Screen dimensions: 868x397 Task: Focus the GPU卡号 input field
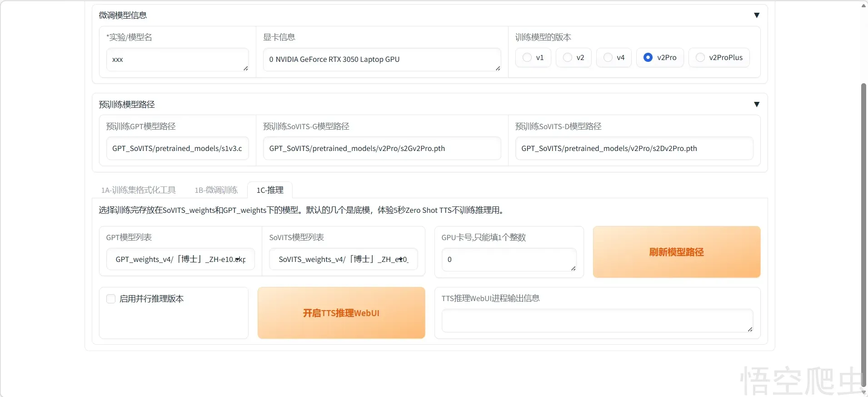pyautogui.click(x=509, y=260)
